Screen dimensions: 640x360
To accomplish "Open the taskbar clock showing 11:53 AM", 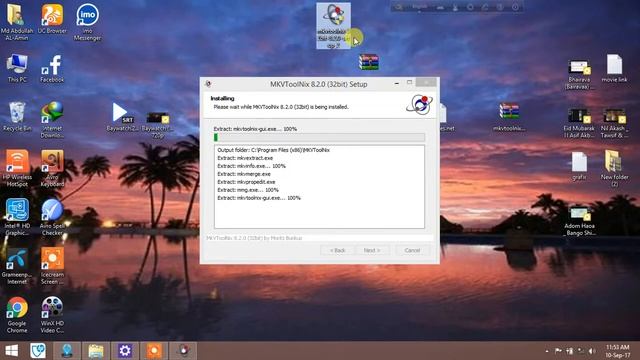I will click(x=618, y=351).
